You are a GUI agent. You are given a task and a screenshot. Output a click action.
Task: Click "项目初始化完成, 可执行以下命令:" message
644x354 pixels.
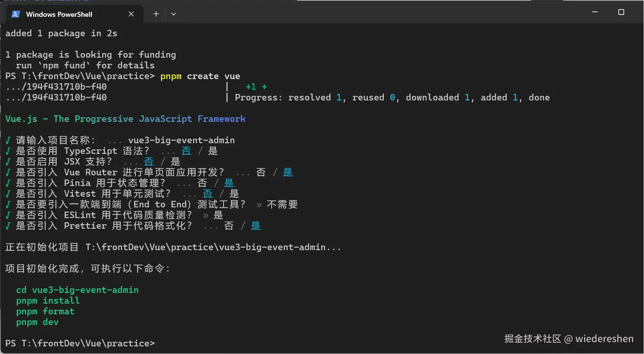click(88, 269)
